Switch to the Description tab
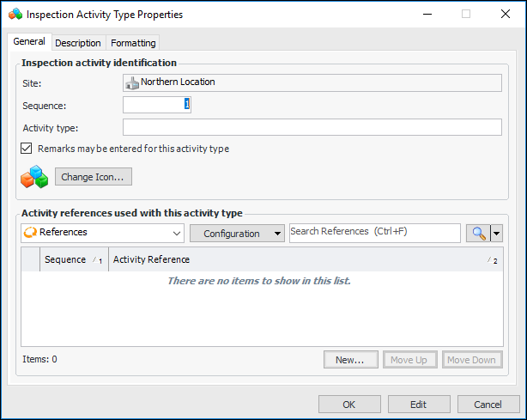 pos(78,43)
